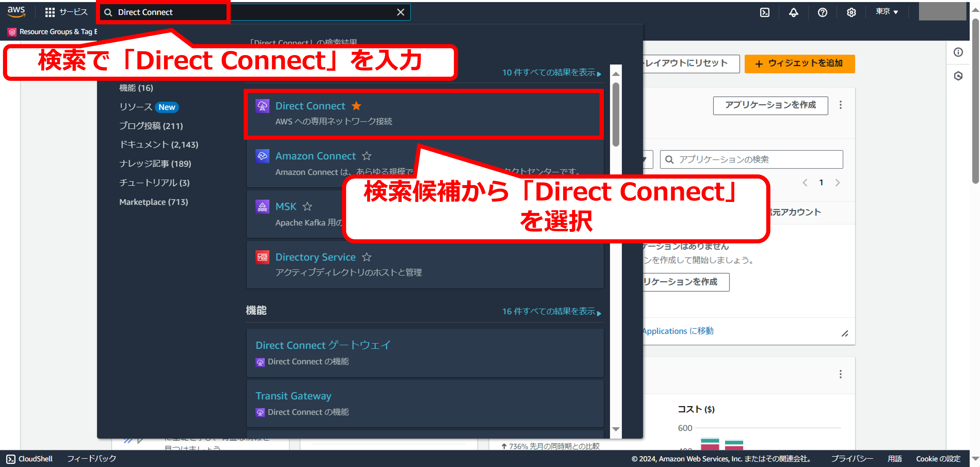Screen dimensions: 980x467
Task: Open the help question mark icon
Action: tap(822, 12)
